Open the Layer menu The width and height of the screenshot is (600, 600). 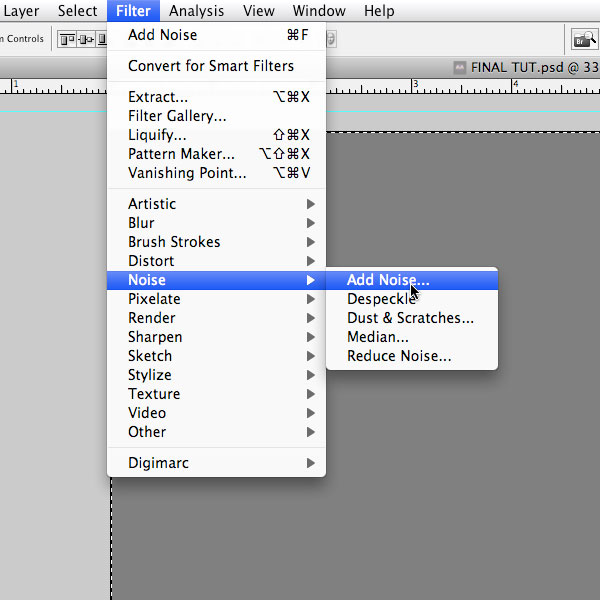[x=21, y=11]
